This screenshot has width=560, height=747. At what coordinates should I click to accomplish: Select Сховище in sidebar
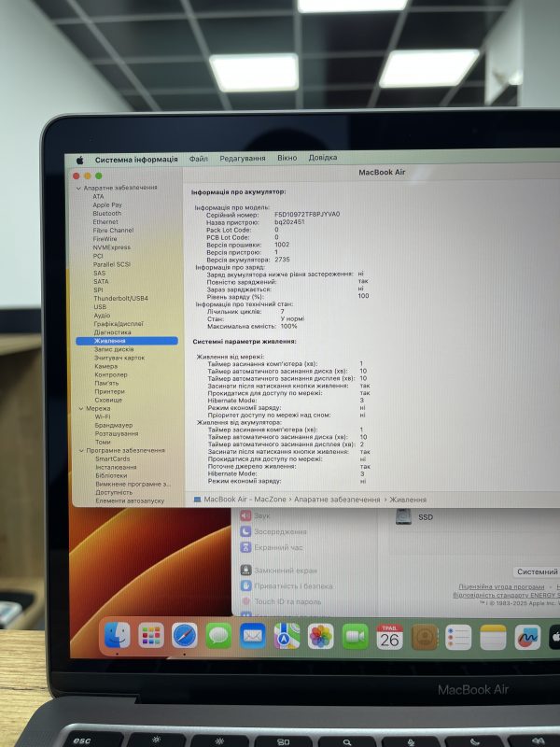tap(108, 401)
